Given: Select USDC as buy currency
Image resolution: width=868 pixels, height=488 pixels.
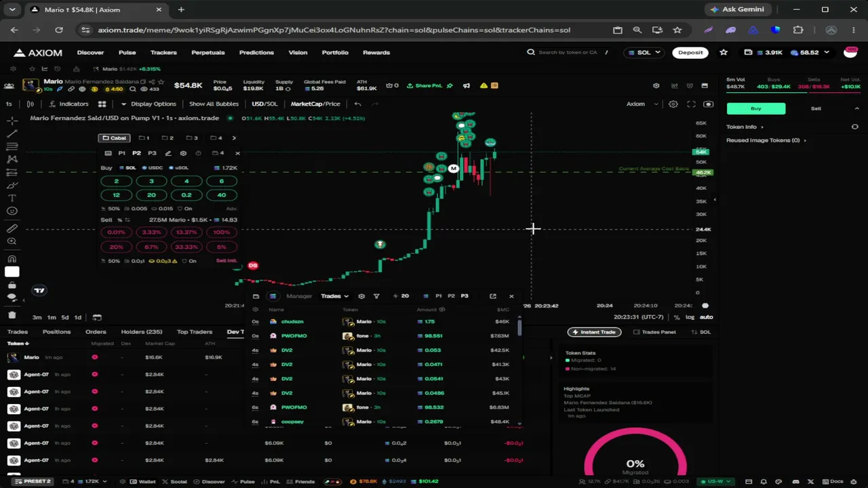Looking at the screenshot, I should (153, 167).
